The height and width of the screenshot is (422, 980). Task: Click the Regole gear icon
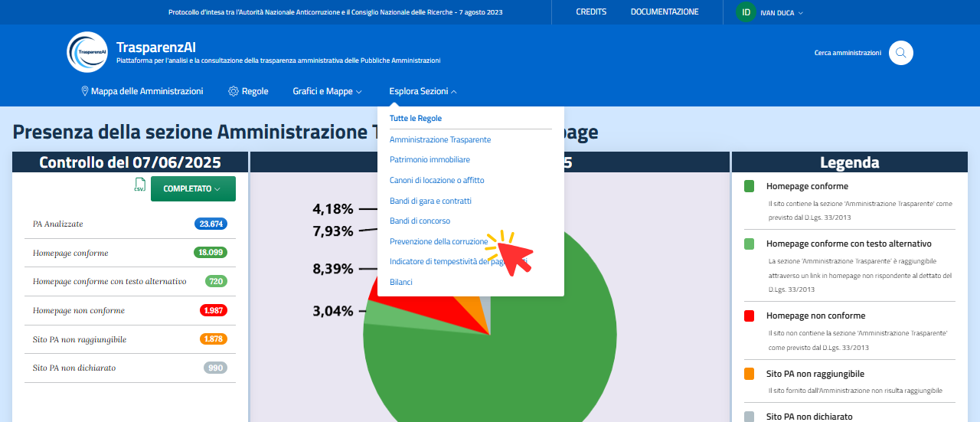tap(234, 91)
